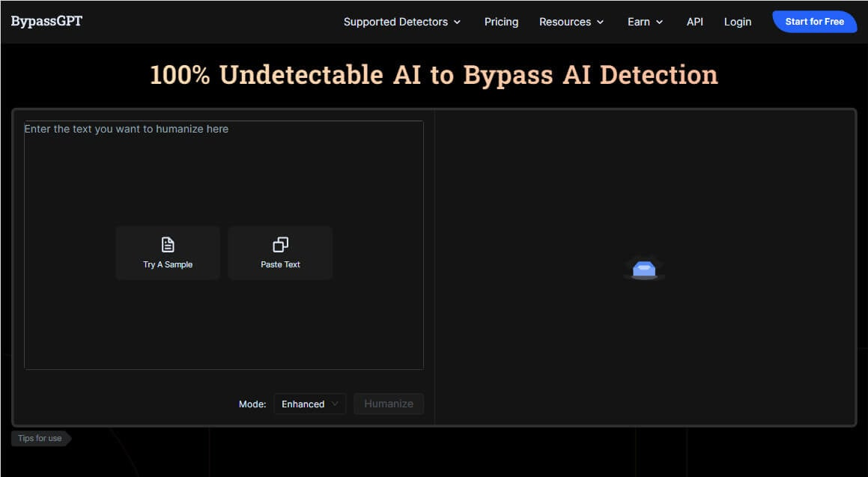Click the 100% Undetectable AI headline
Image resolution: width=868 pixels, height=477 pixels.
point(434,75)
